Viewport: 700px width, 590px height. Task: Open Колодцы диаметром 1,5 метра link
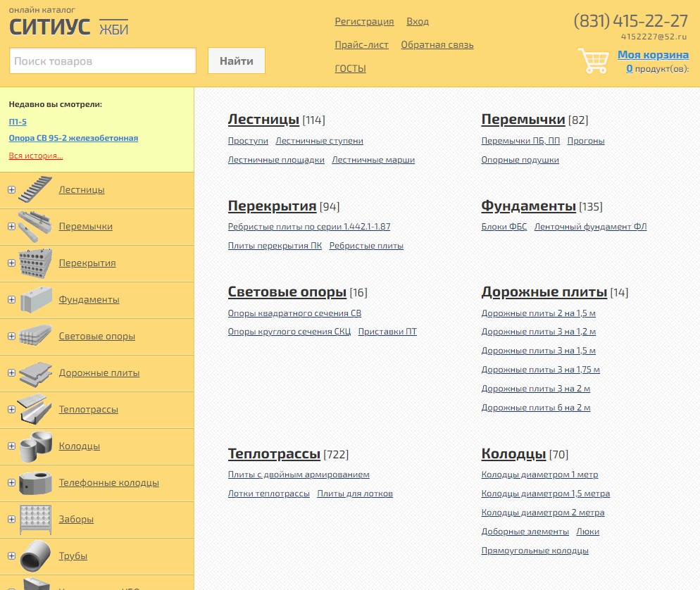[x=546, y=494]
